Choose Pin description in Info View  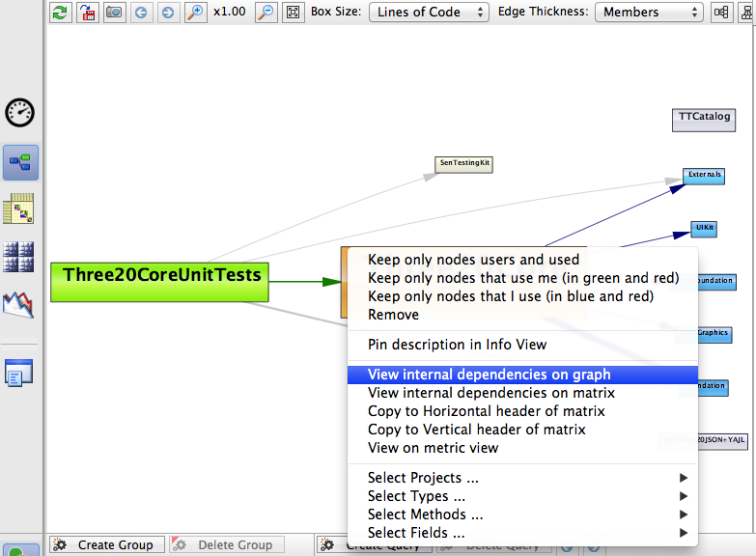522,345
